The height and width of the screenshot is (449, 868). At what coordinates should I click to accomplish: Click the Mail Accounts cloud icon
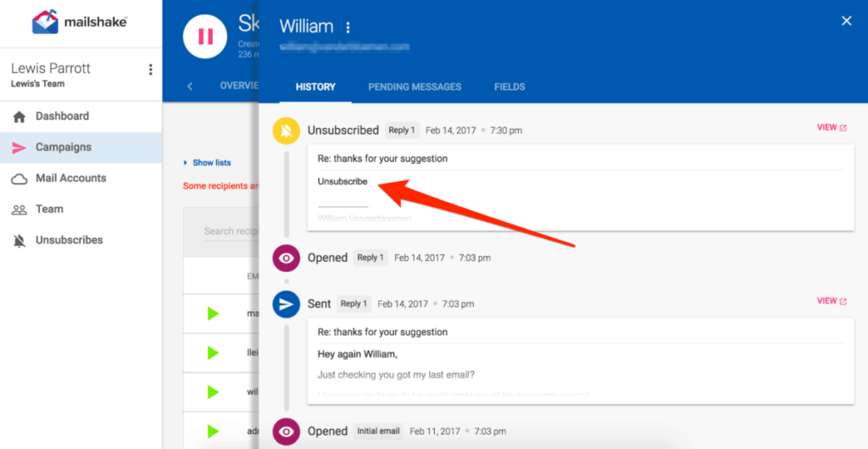tap(19, 179)
